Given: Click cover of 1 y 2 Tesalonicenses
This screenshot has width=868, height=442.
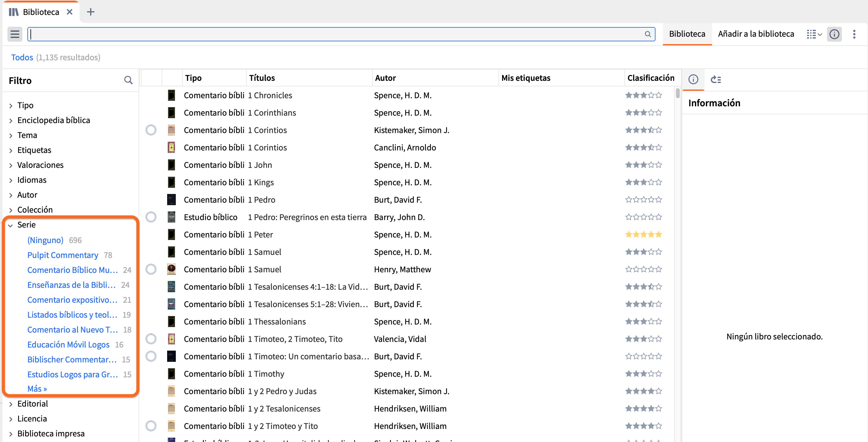Looking at the screenshot, I should [171, 408].
